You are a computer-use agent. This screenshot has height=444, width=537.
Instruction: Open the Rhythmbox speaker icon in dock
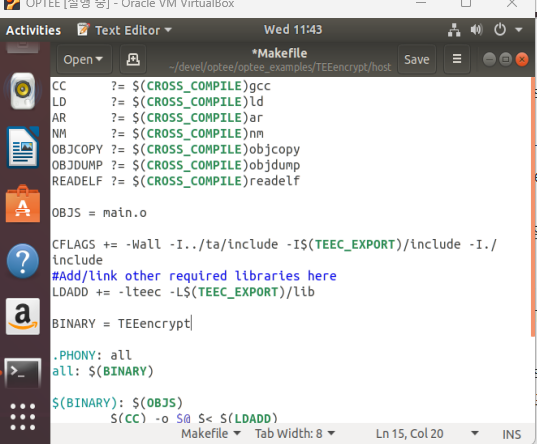(23, 91)
